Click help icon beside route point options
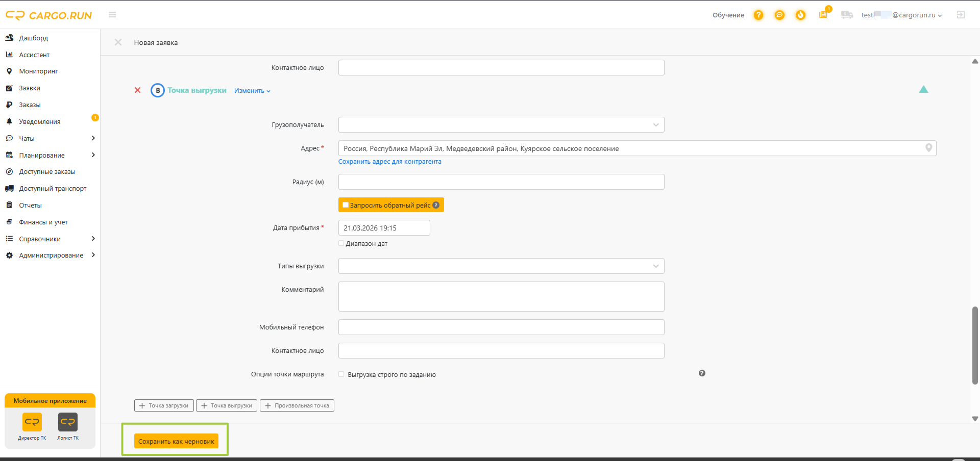 click(702, 373)
